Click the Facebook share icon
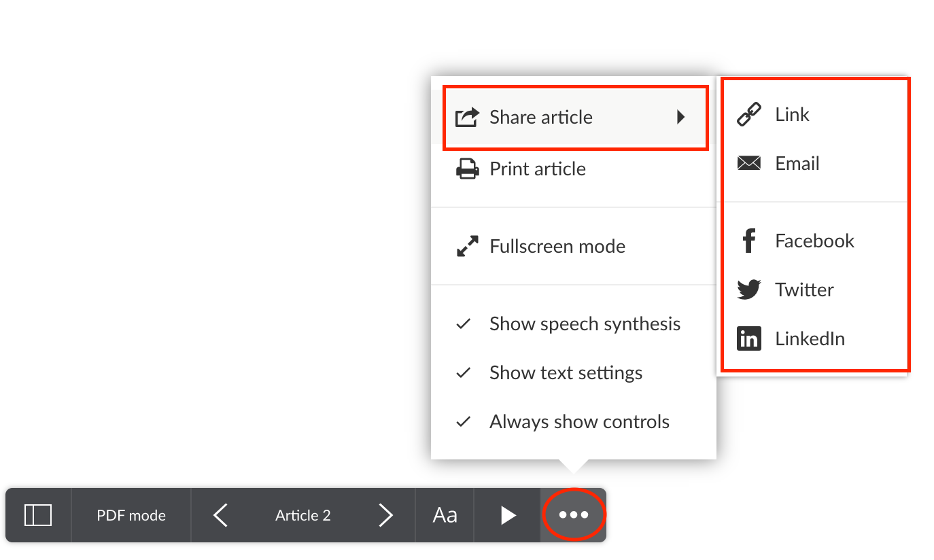The height and width of the screenshot is (560, 934). [x=748, y=241]
